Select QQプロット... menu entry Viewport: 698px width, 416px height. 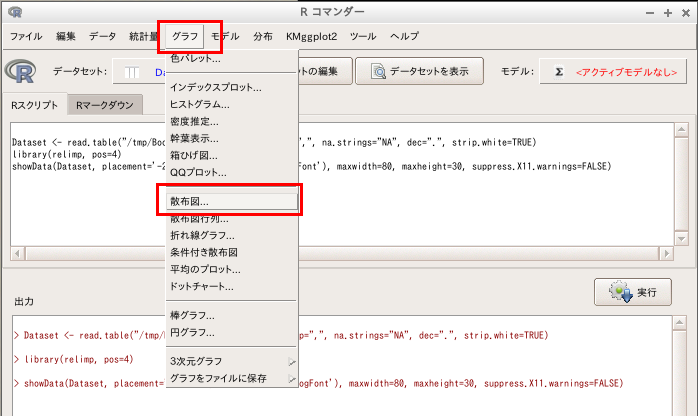click(231, 172)
